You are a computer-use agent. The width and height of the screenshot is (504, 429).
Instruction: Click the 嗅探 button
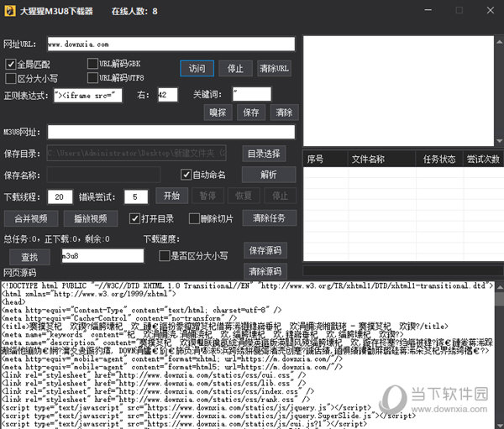pos(218,112)
